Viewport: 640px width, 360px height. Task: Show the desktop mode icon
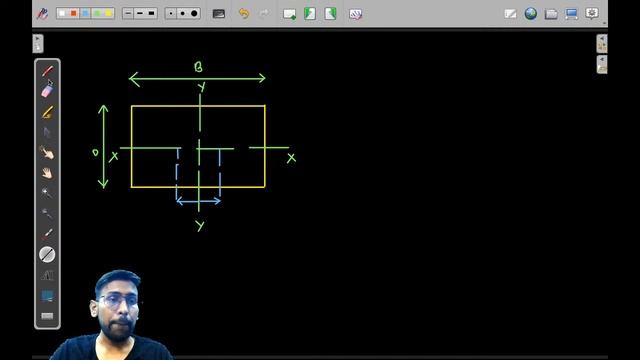point(571,14)
